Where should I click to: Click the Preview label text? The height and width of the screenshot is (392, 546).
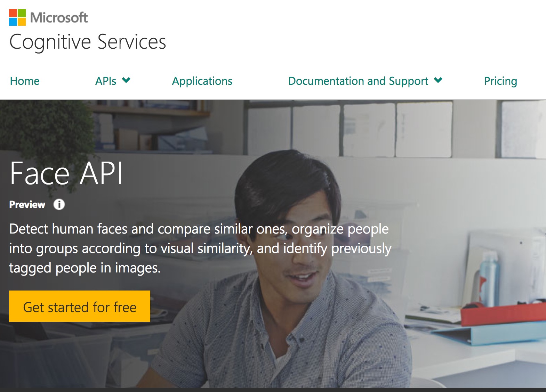[27, 204]
